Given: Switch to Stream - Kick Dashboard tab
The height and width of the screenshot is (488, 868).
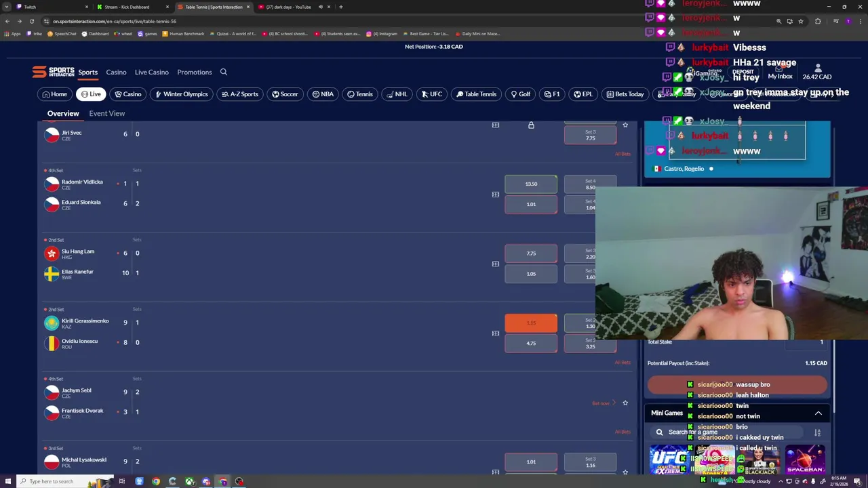Looking at the screenshot, I should 132,7.
